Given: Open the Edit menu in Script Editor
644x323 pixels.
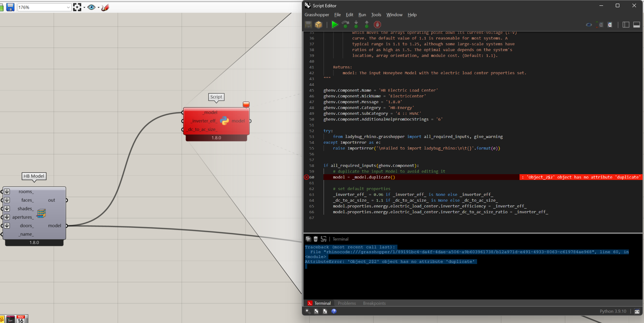Looking at the screenshot, I should [x=350, y=15].
